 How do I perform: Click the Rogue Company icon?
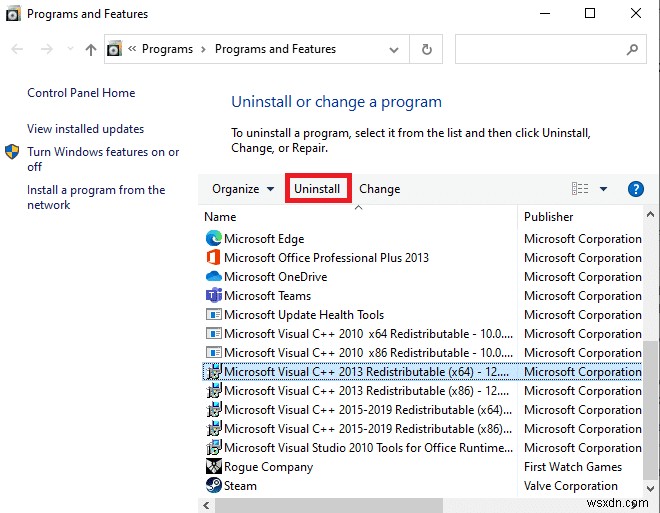(213, 467)
